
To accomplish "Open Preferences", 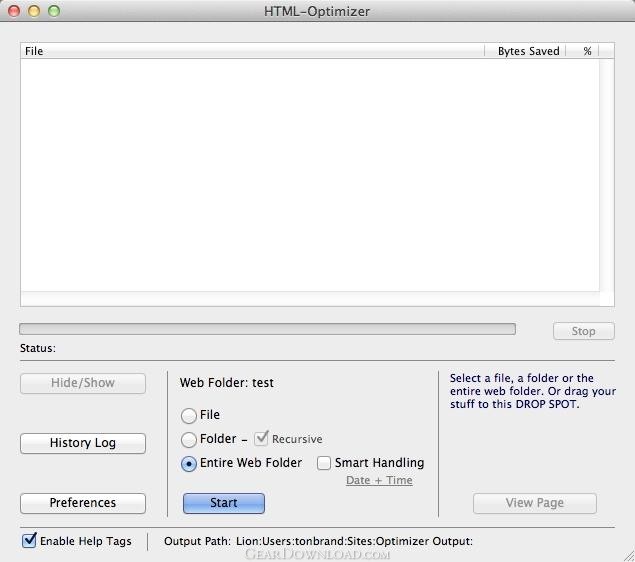I will click(x=83, y=503).
